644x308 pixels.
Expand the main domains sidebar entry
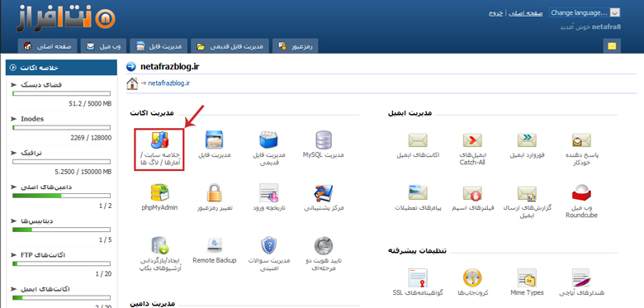(x=13, y=187)
